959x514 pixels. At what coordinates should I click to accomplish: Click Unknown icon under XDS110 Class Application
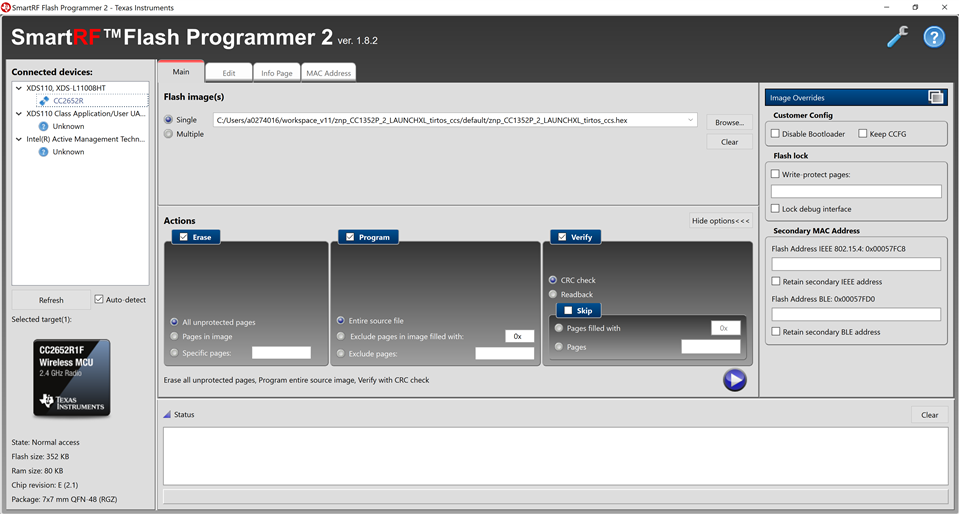[43, 126]
